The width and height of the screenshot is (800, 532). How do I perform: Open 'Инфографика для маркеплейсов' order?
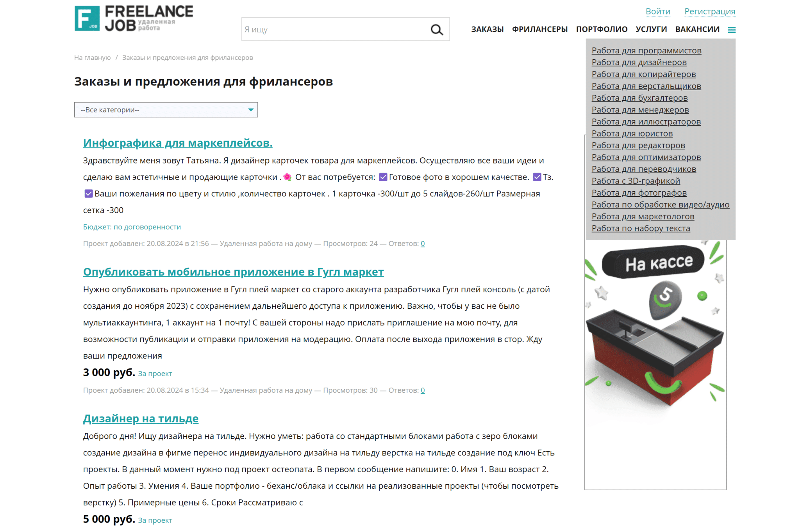point(178,143)
